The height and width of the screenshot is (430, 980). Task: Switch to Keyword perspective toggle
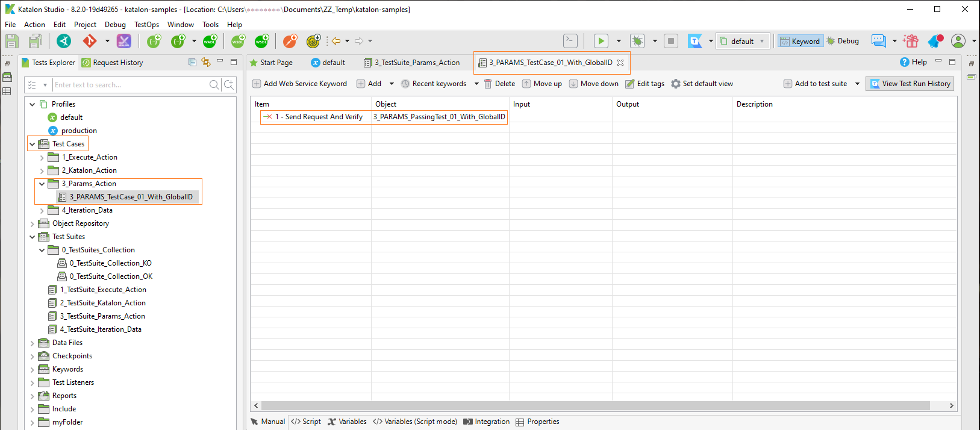coord(800,41)
